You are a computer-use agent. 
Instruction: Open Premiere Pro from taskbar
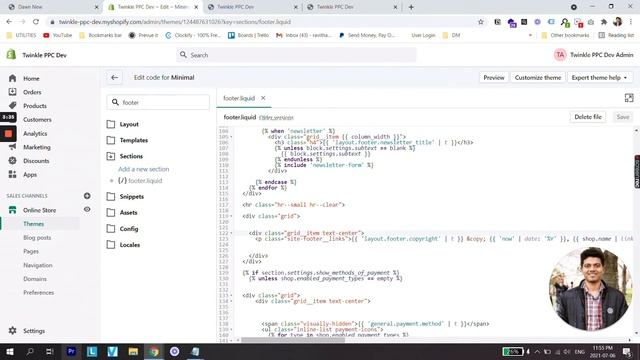point(71,351)
